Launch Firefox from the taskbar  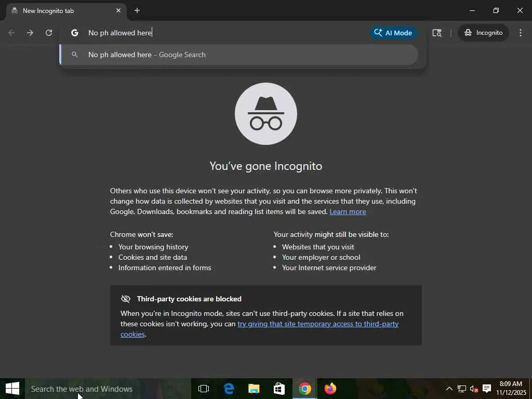330,389
